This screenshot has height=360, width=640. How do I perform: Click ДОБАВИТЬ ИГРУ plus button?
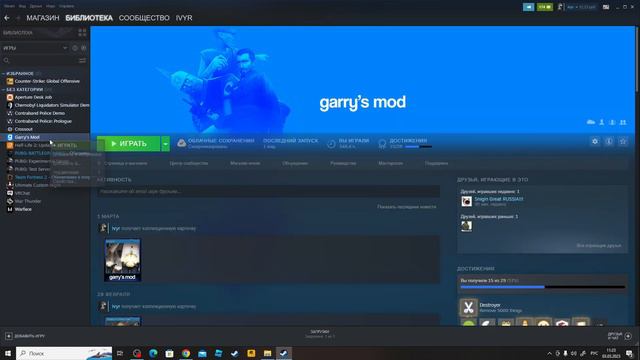(x=9, y=336)
